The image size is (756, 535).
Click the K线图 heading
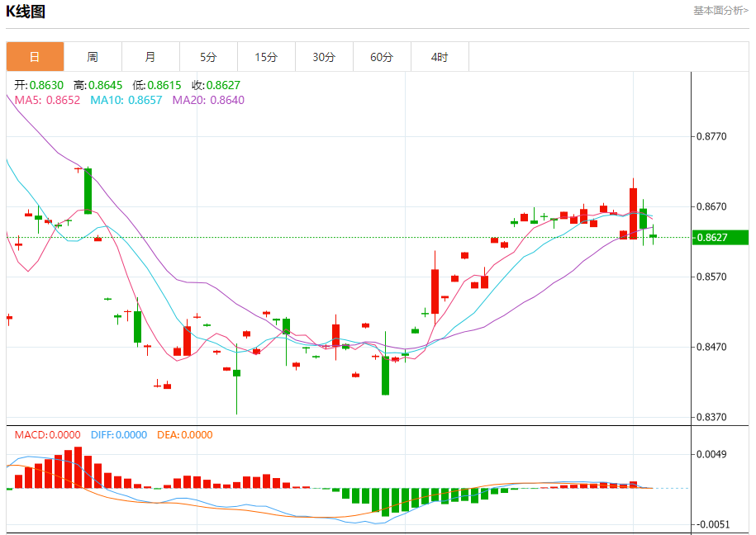tap(26, 12)
